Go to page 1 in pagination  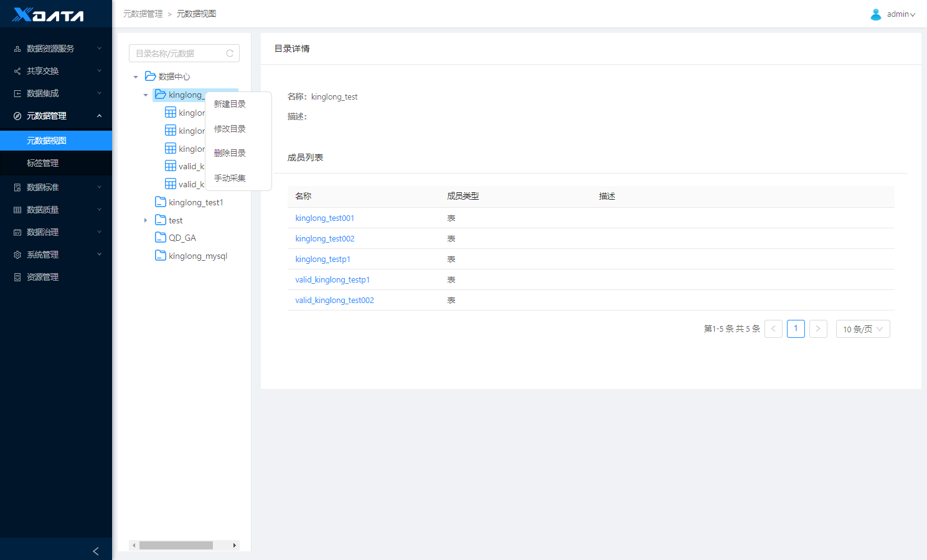click(x=796, y=329)
